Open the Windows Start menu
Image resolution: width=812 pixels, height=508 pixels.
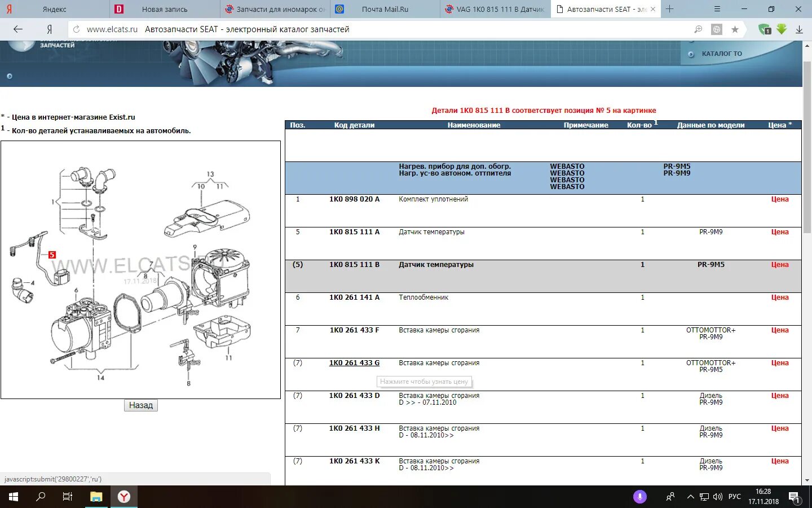point(14,497)
